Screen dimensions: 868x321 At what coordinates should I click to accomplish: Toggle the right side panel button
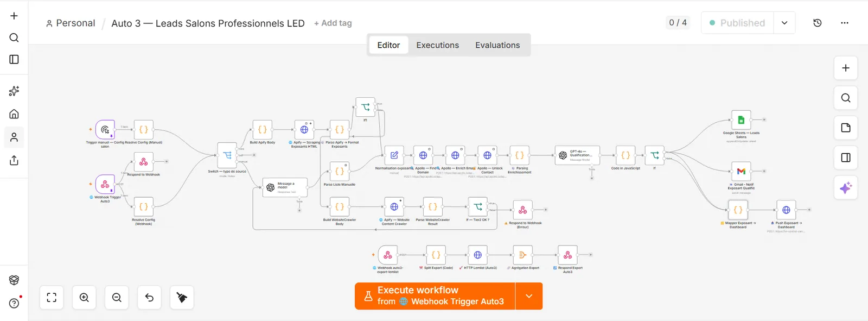point(846,158)
